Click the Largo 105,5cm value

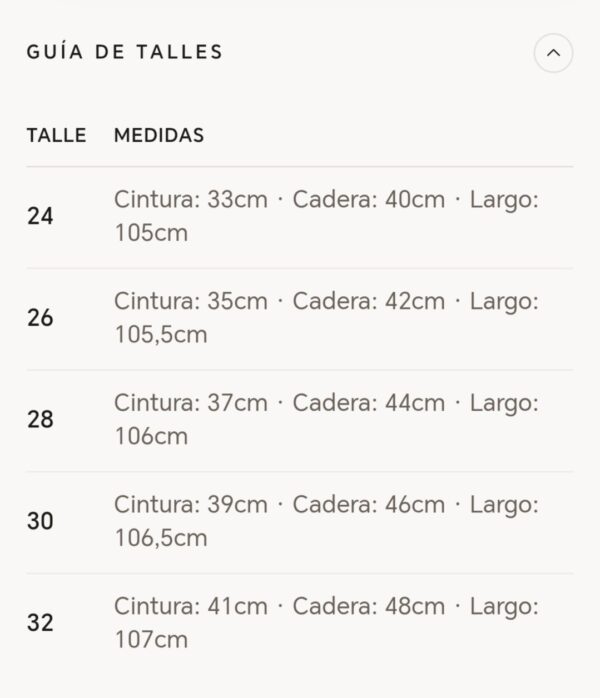click(x=161, y=335)
